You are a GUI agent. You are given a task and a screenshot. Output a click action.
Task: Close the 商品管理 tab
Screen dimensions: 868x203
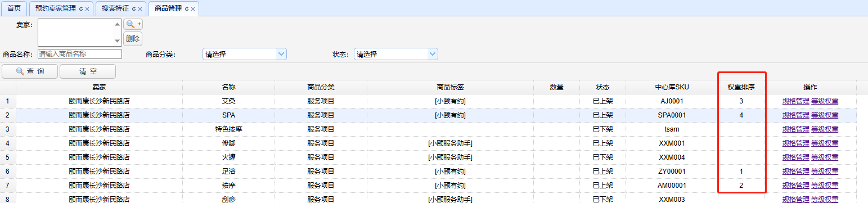(193, 9)
